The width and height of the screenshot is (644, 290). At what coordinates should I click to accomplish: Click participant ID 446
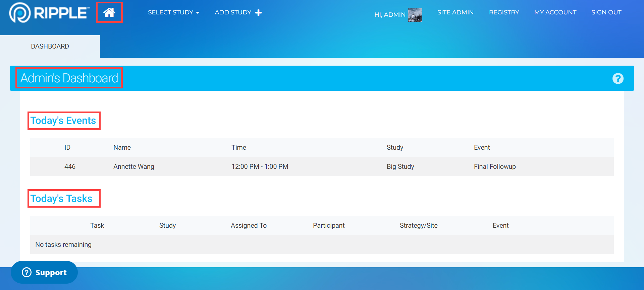[70, 166]
